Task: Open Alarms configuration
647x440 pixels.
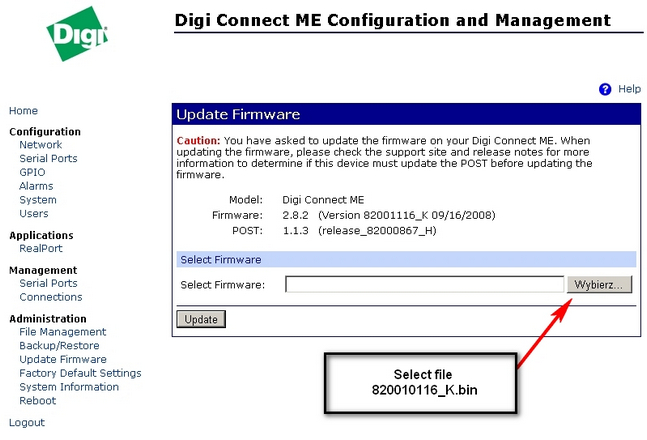Action: coord(36,186)
